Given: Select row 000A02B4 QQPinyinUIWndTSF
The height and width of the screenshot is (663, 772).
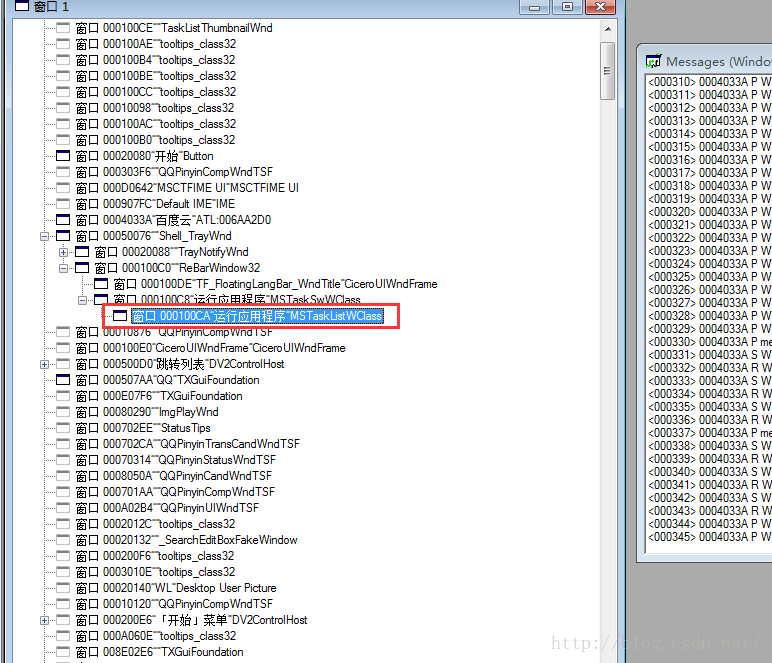Looking at the screenshot, I should [x=167, y=508].
